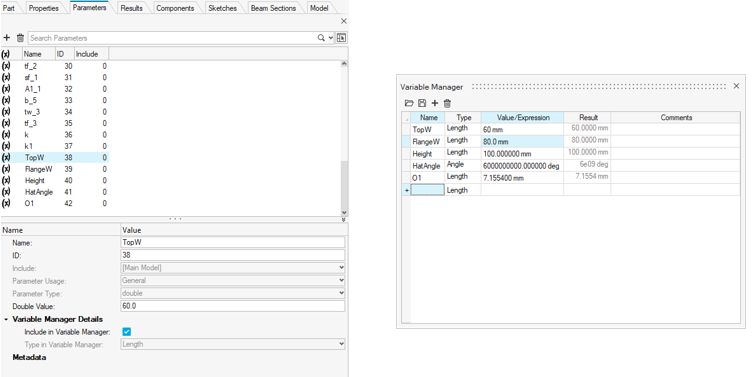Screen dimensions: 756x377
Task: Click the Double Value input field
Action: (233, 306)
